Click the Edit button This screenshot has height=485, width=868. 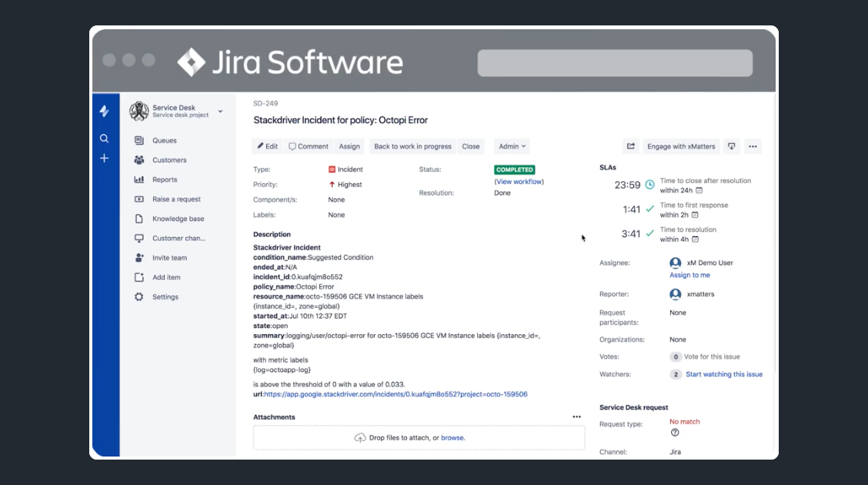click(x=267, y=146)
